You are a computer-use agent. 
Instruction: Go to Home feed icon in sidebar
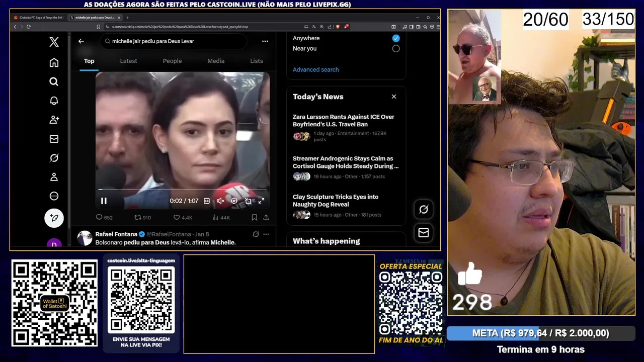(54, 62)
